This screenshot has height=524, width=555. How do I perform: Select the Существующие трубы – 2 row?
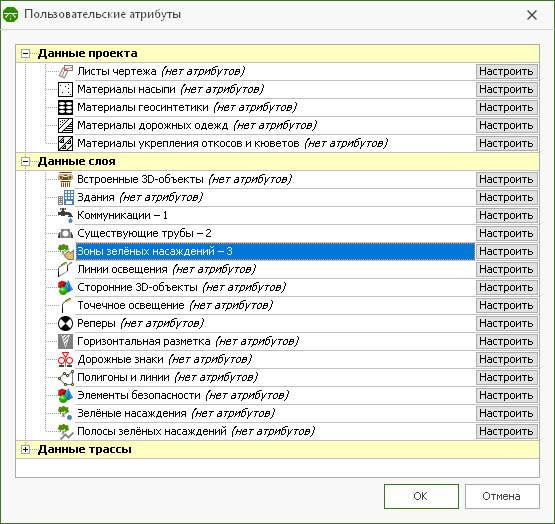point(245,233)
